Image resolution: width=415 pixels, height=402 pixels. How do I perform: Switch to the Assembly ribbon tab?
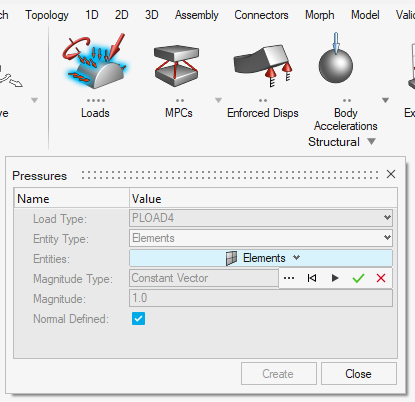click(x=197, y=15)
